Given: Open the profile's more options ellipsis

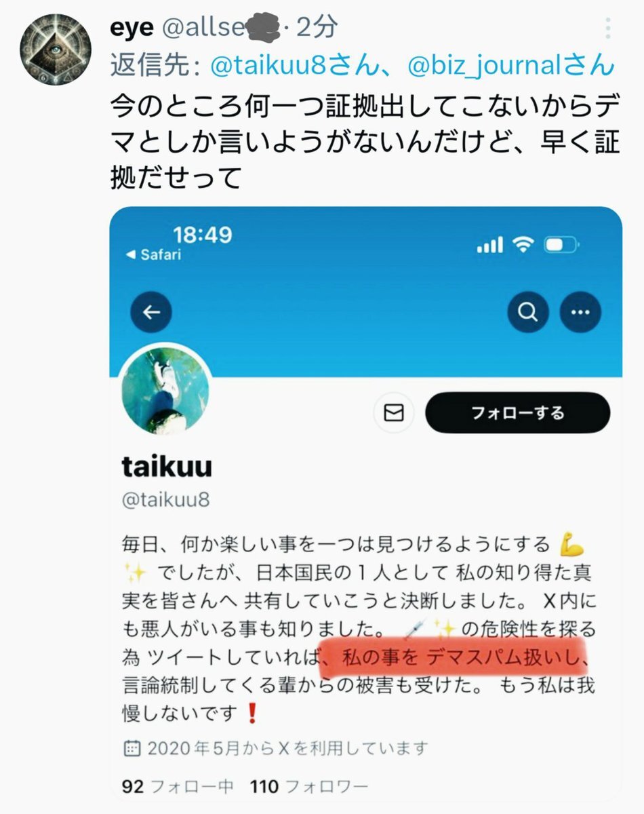Looking at the screenshot, I should 580,312.
